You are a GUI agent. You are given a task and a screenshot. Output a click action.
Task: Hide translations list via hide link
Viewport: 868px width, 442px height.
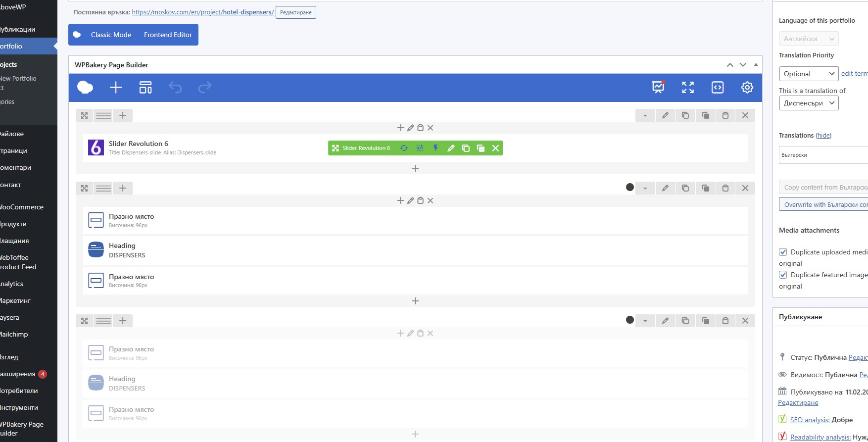point(823,135)
